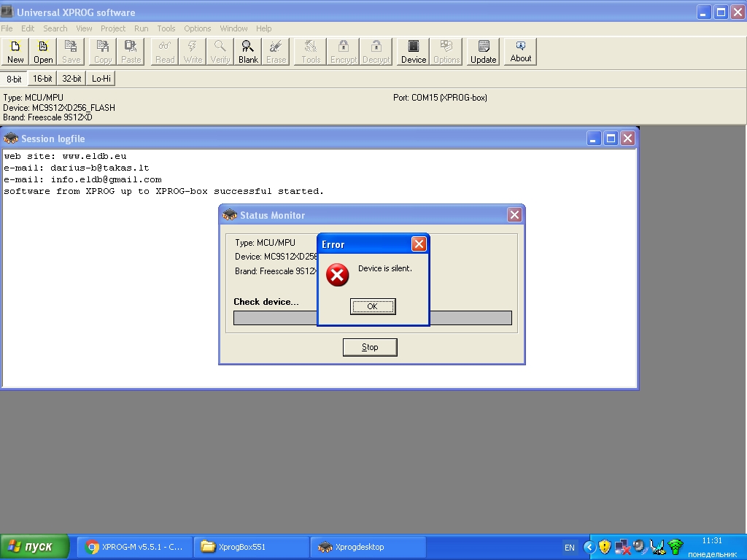Click the Save toolbar icon
This screenshot has height=560, width=747.
pos(71,52)
